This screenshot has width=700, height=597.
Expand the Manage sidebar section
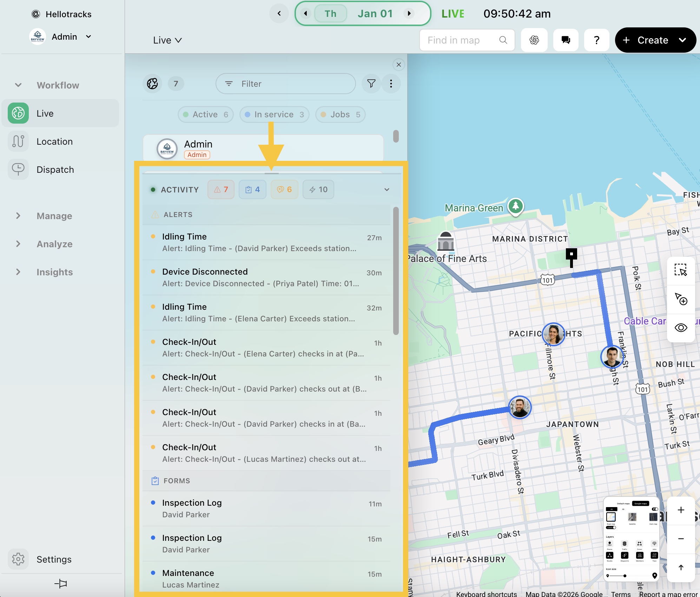click(x=54, y=216)
